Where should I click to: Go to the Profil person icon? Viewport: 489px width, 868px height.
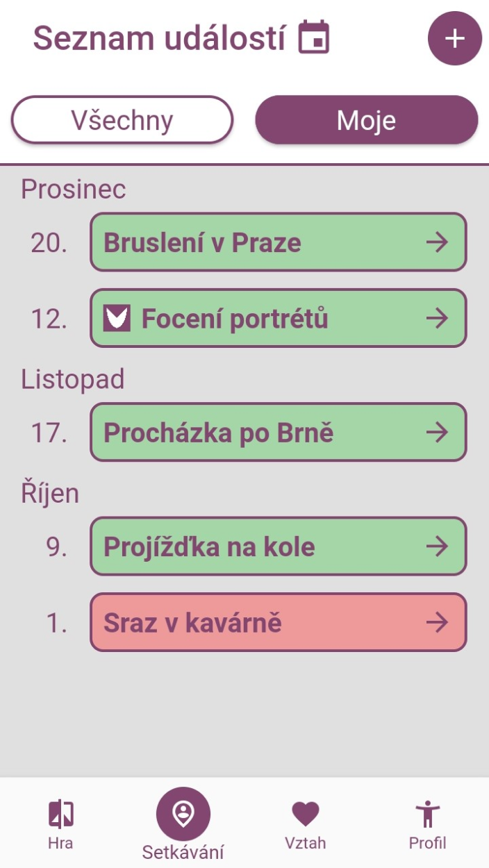[427, 813]
